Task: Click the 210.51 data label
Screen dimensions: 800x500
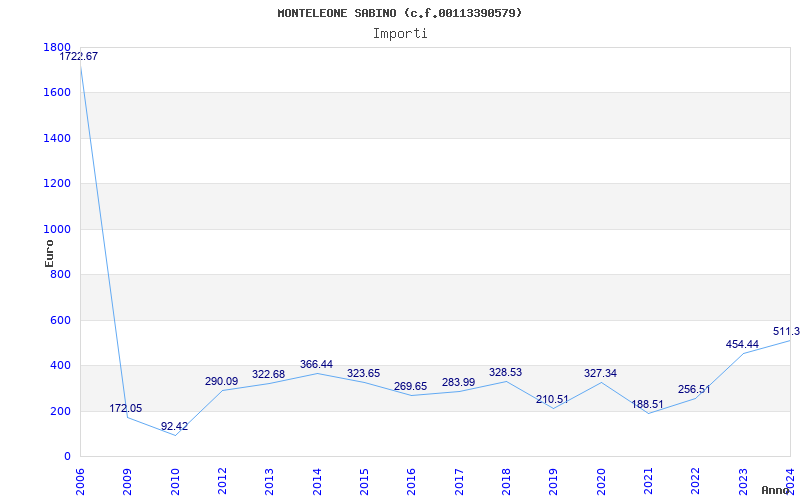Action: coord(552,399)
